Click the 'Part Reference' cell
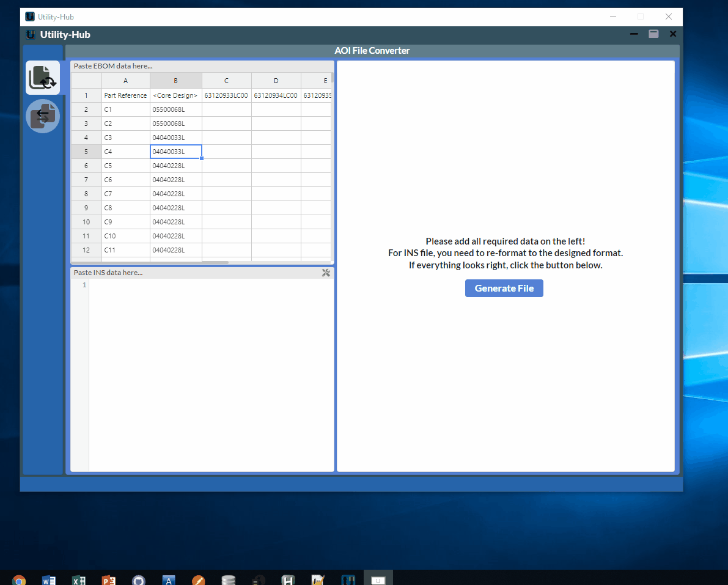 [x=126, y=95]
